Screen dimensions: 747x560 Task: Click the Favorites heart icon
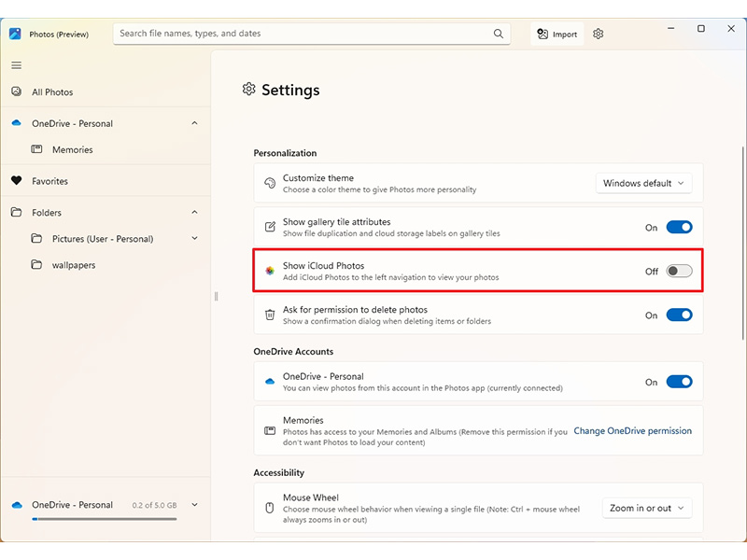tap(16, 180)
